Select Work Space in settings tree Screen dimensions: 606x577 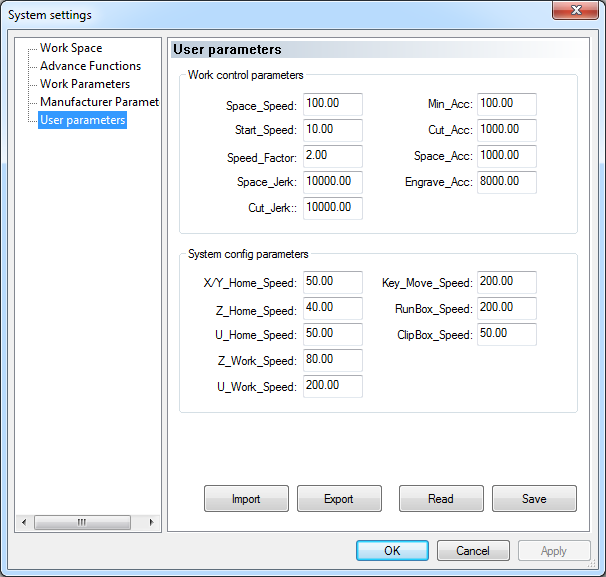coord(70,48)
